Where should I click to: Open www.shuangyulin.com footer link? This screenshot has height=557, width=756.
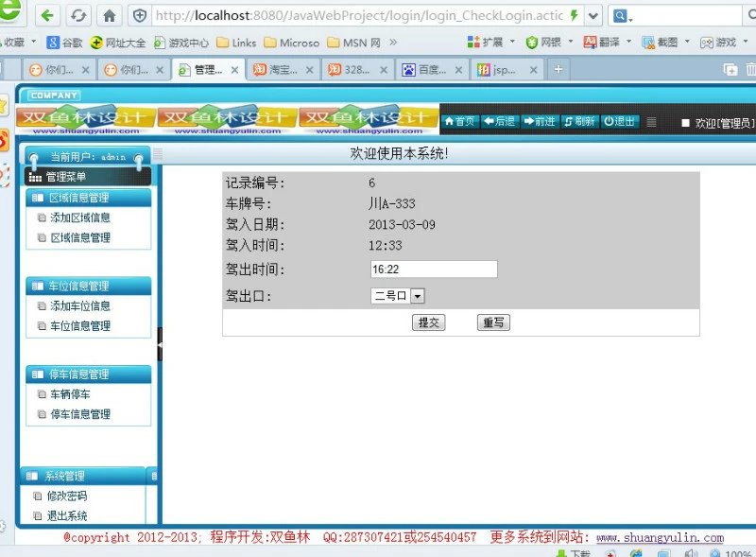pos(660,538)
